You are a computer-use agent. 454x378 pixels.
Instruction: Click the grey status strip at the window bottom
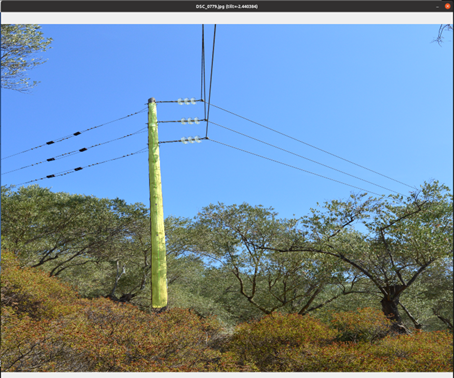(x=227, y=375)
